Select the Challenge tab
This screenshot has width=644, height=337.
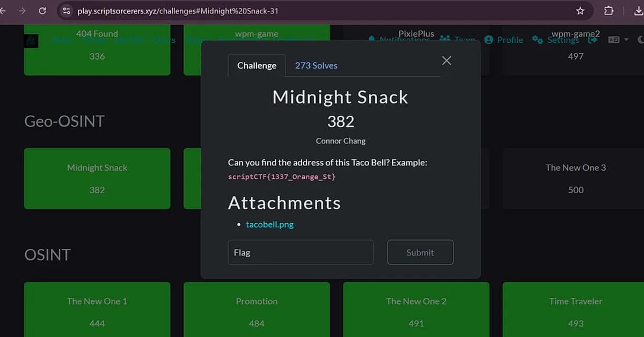click(x=257, y=65)
